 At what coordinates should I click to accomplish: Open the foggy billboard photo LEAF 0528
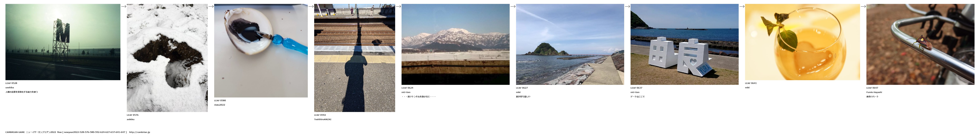coord(63,42)
